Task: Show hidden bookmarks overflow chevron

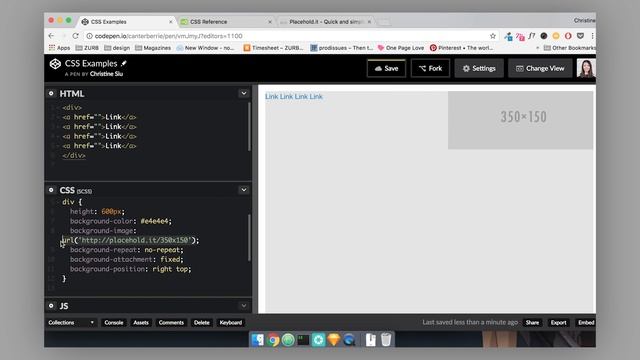Action: tap(537, 48)
